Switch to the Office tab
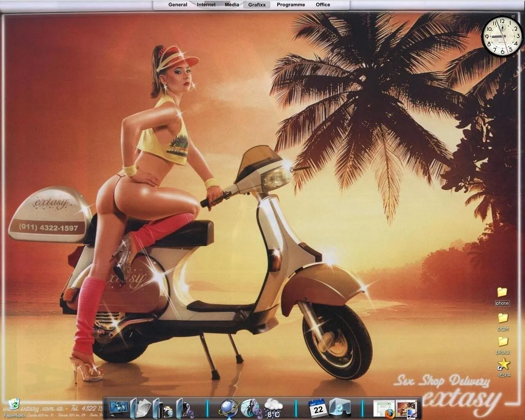Image resolution: width=525 pixels, height=420 pixels. coord(323,5)
